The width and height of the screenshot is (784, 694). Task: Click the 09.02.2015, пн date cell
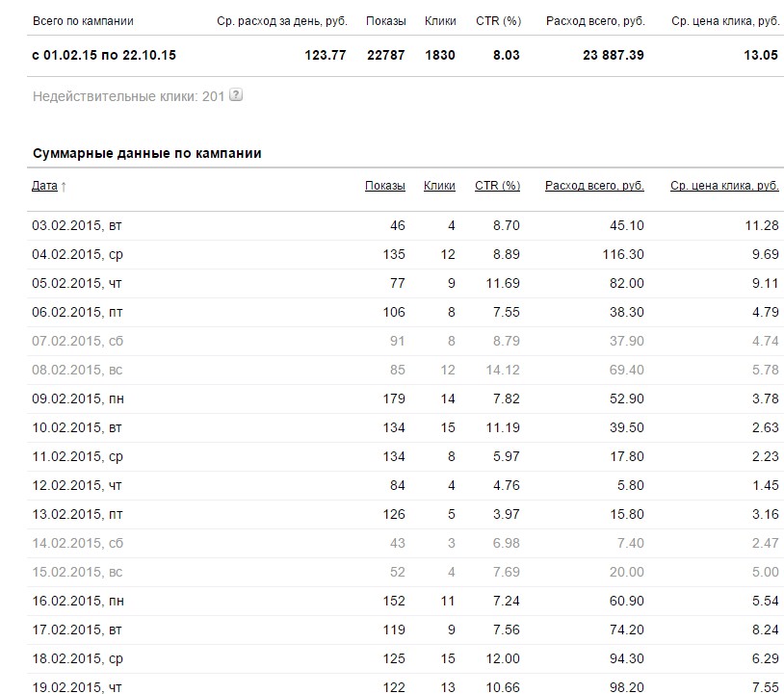click(78, 400)
